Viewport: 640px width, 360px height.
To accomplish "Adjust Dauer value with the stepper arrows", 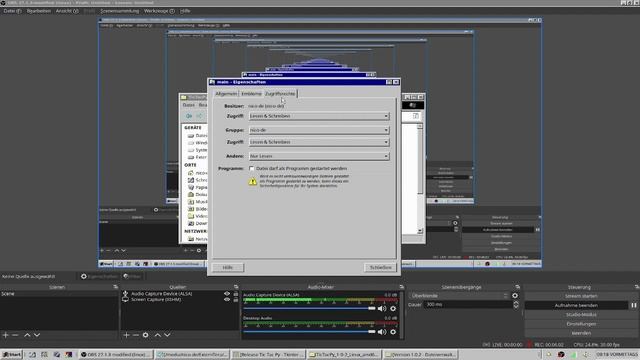I will coord(516,304).
